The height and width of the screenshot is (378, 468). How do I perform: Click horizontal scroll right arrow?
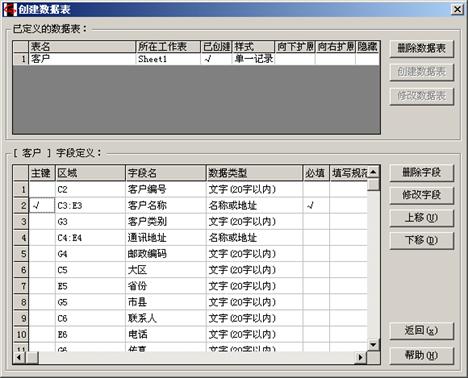[360, 358]
